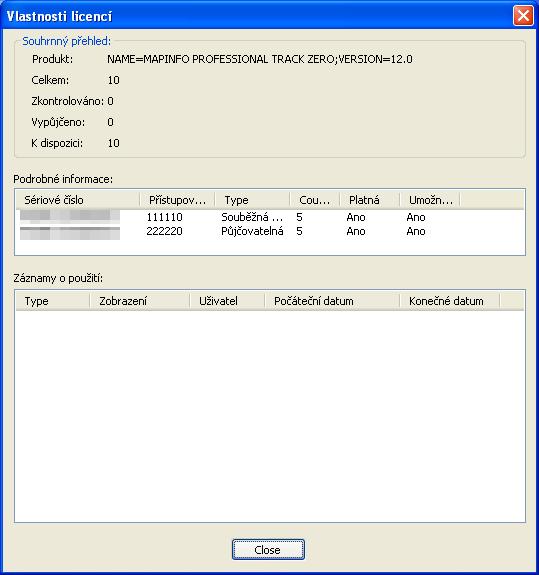Image resolution: width=539 pixels, height=575 pixels.
Task: Click count 5 in Půjčovatelná row
Action: click(x=299, y=231)
